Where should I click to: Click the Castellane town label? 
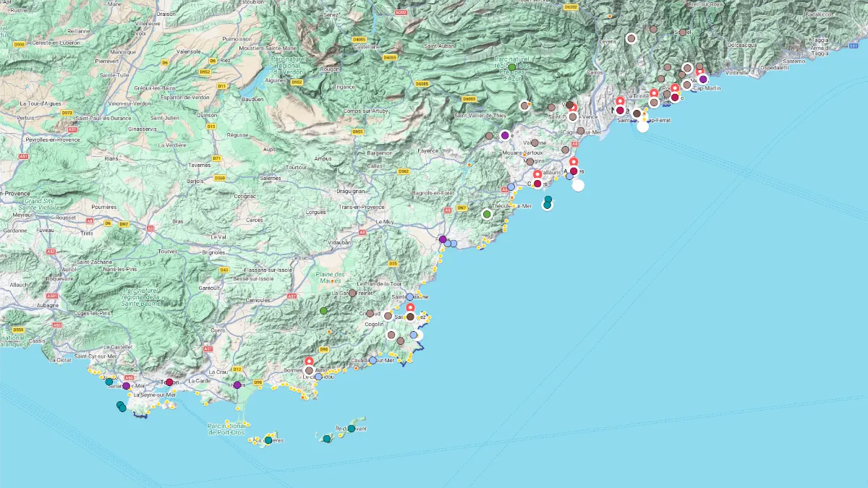(366, 47)
